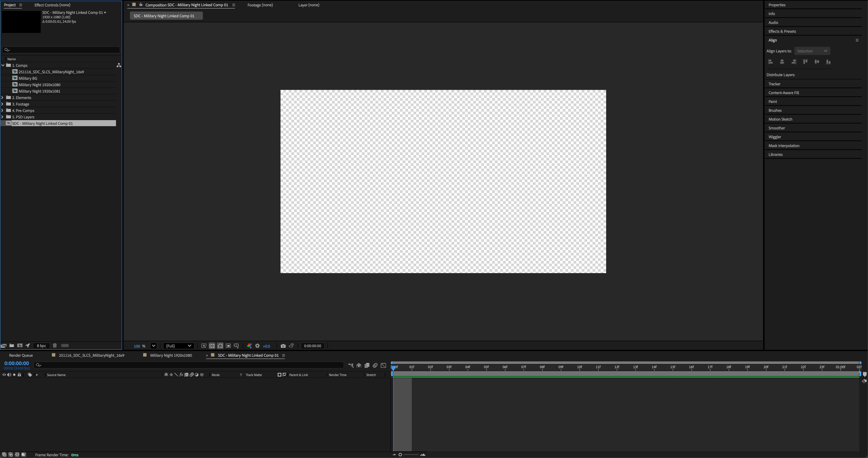The width and height of the screenshot is (868, 458).
Task: Toggle Mask and Shape Path Visibility
Action: coord(220,346)
